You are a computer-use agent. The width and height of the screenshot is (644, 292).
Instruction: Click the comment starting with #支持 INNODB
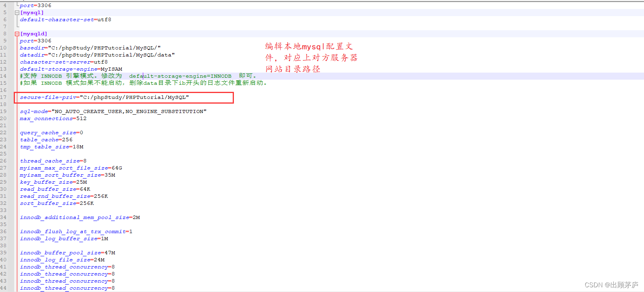tap(138, 76)
